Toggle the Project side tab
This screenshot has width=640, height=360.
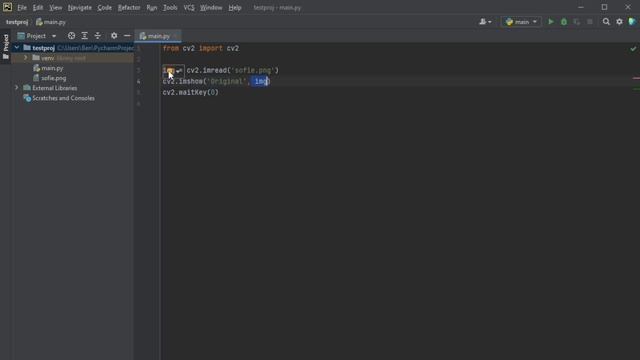(6, 47)
